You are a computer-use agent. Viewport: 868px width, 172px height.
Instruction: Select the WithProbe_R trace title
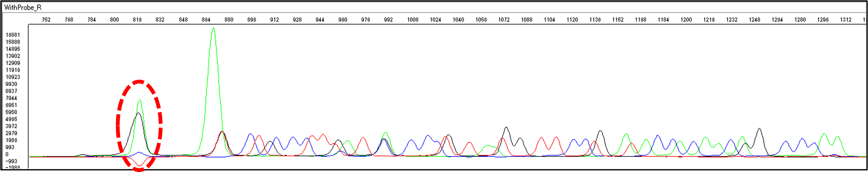23,8
